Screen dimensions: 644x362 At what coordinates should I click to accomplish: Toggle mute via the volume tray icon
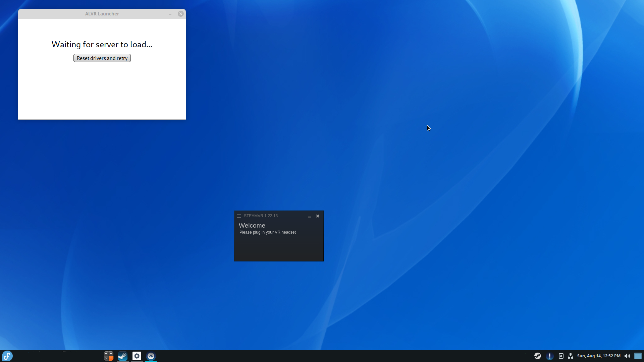tap(628, 356)
